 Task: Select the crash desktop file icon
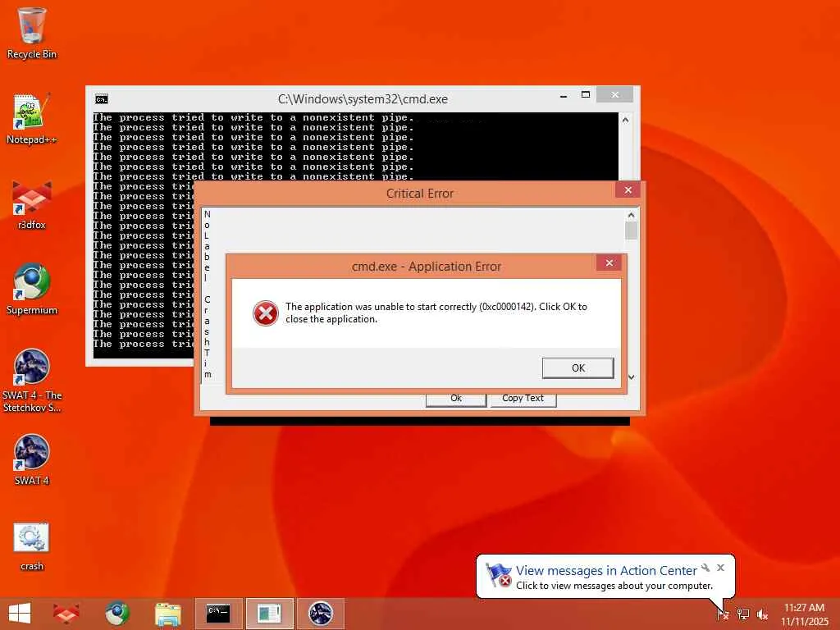(32, 546)
